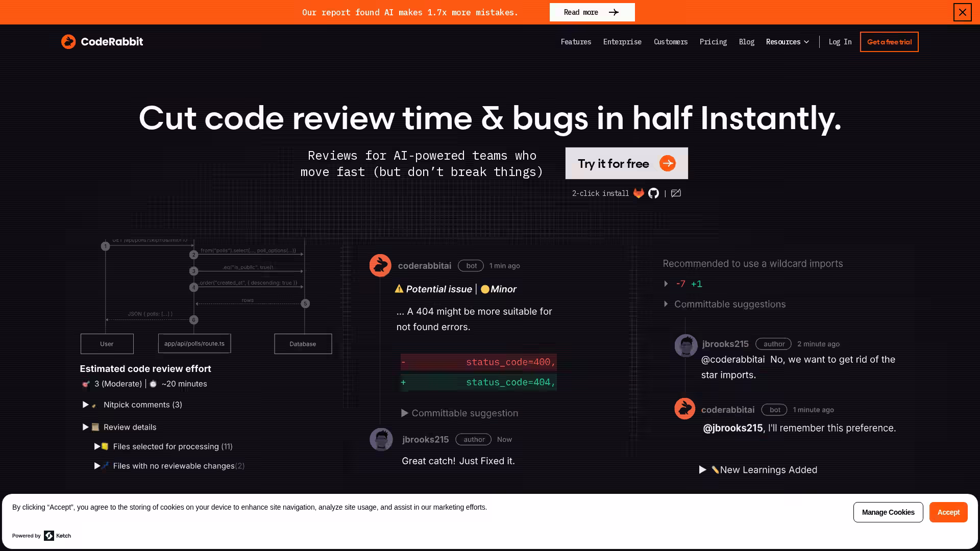
Task: Click coderabbitai rabbit avatar in 404 comment
Action: [x=380, y=265]
